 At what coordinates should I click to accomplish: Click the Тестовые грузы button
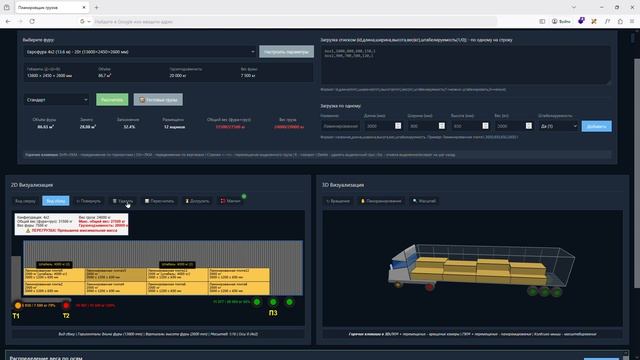(158, 100)
